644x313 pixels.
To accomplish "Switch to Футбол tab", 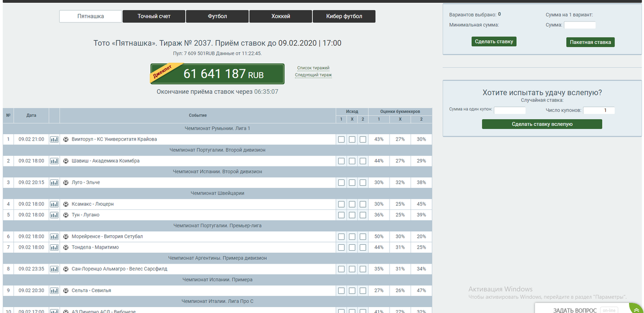I will 217,16.
